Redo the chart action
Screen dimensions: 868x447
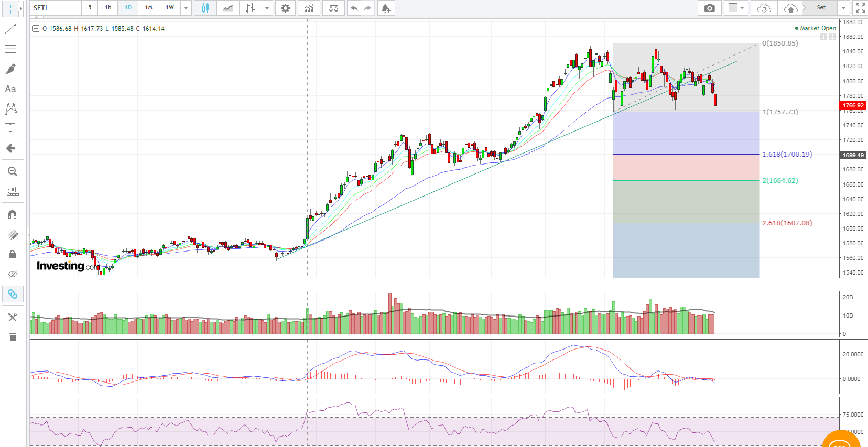(367, 8)
